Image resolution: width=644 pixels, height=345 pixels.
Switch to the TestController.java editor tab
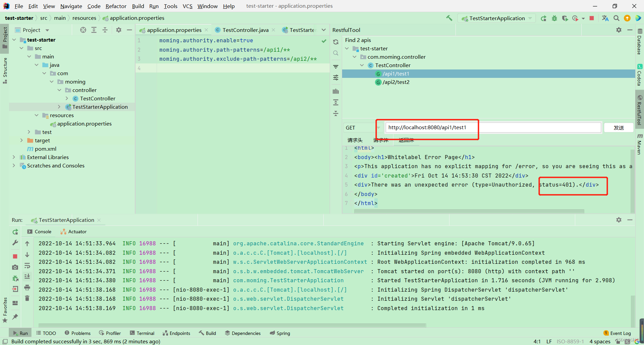(245, 30)
